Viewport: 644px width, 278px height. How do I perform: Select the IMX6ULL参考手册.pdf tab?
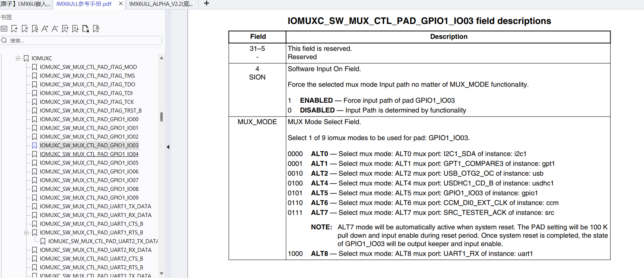[x=84, y=4]
